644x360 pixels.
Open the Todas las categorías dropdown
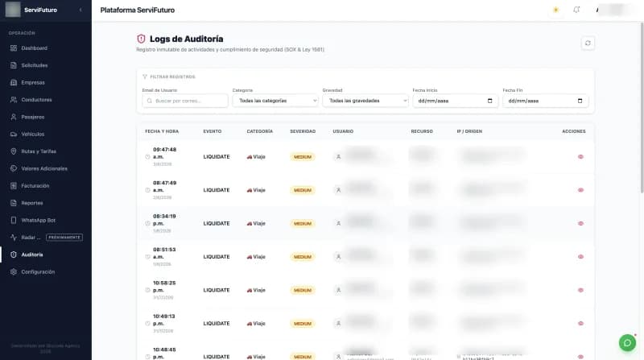click(x=275, y=101)
